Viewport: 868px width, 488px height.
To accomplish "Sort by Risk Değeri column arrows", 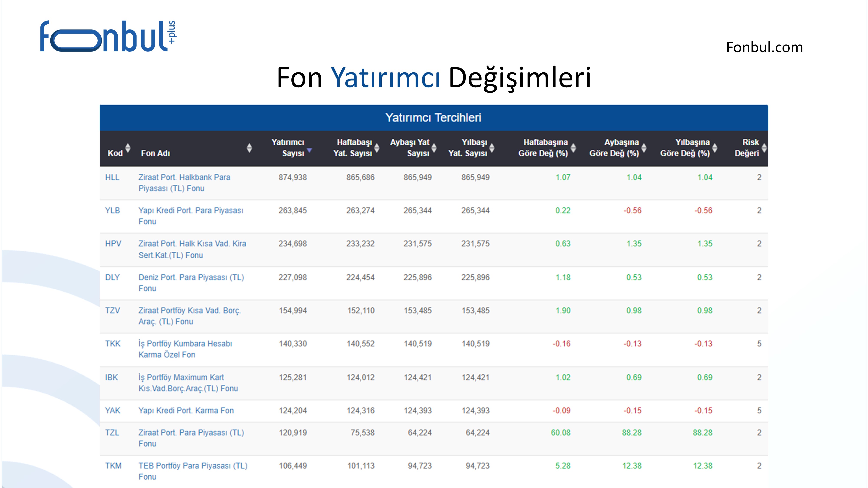I will pos(764,148).
